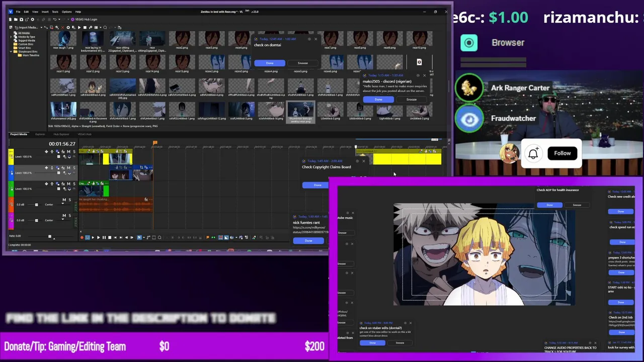Select the Normal Edit tool arrow
Image resolution: width=644 pixels, height=362 pixels.
pyautogui.click(x=139, y=237)
